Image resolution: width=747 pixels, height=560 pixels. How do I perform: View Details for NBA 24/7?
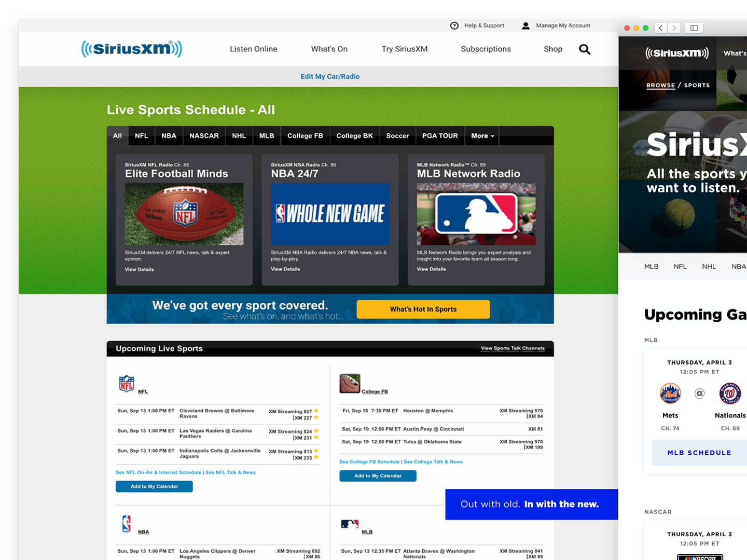coord(285,269)
